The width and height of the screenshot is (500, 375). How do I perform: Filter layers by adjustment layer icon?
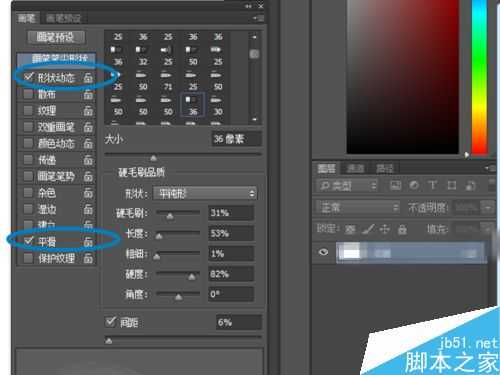[414, 185]
